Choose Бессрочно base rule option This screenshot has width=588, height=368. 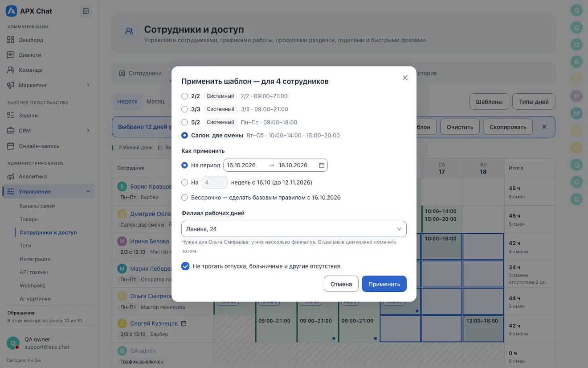coord(184,198)
